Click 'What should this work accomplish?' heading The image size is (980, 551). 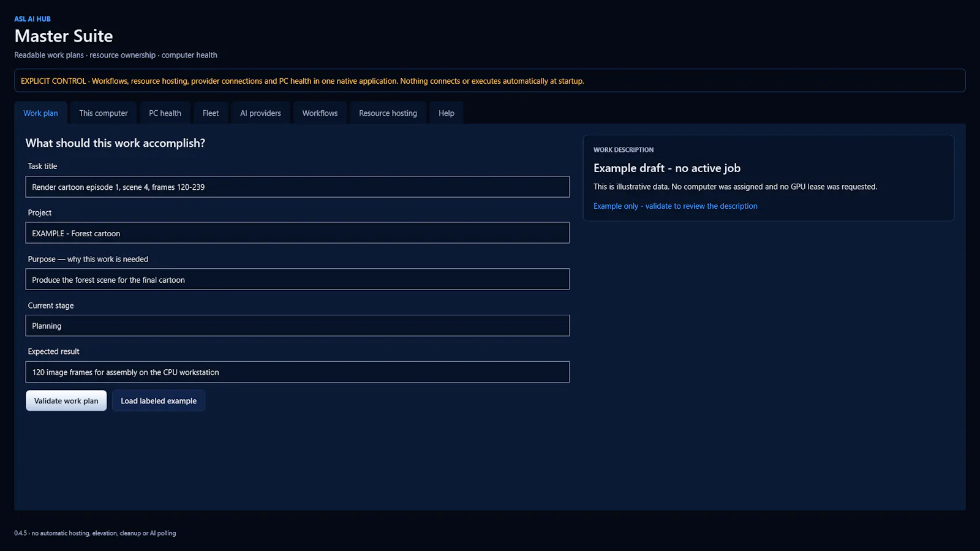(x=115, y=143)
